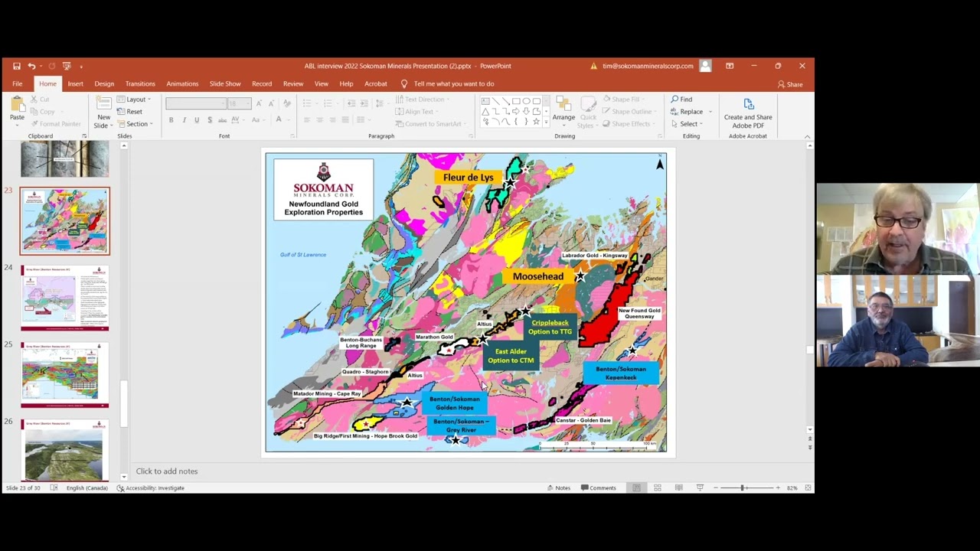
Task: Select slide 25 thumbnail
Action: tap(65, 375)
